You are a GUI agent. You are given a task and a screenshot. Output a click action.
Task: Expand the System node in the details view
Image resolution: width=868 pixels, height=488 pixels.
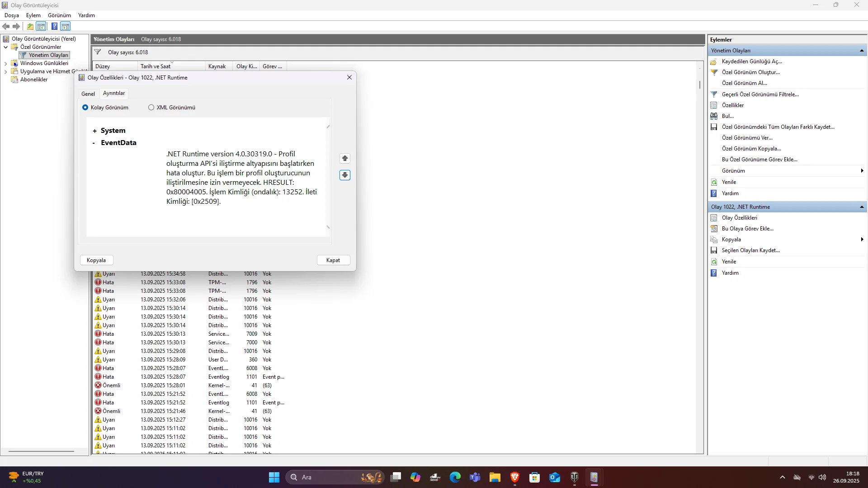pos(94,131)
